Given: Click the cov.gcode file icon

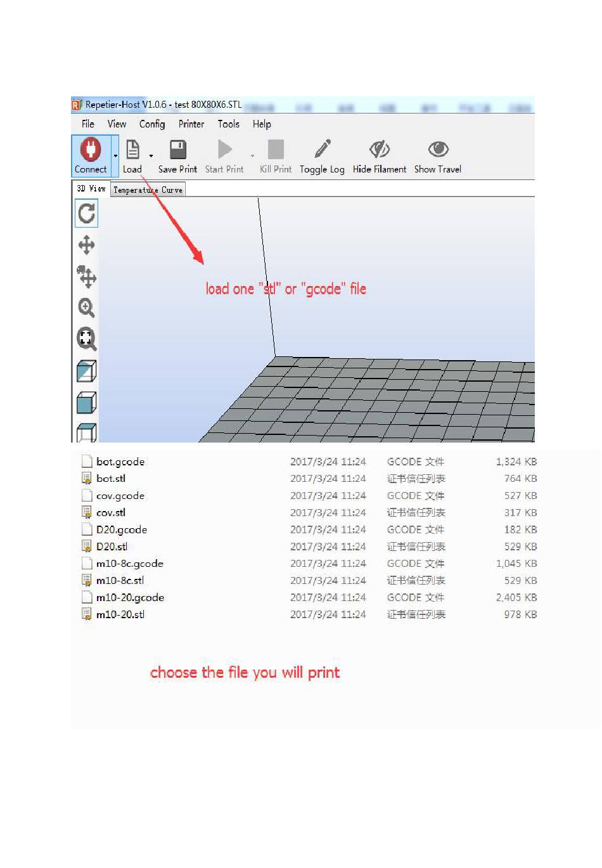Looking at the screenshot, I should (x=87, y=495).
